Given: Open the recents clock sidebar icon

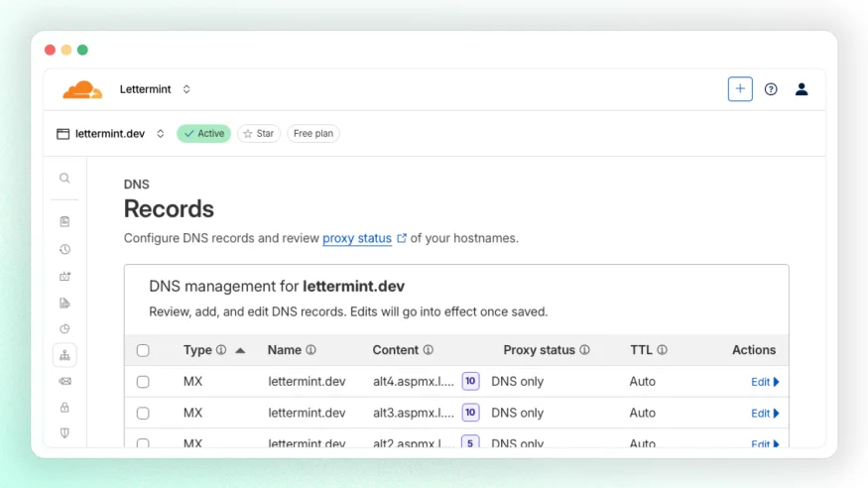Looking at the screenshot, I should 64,250.
